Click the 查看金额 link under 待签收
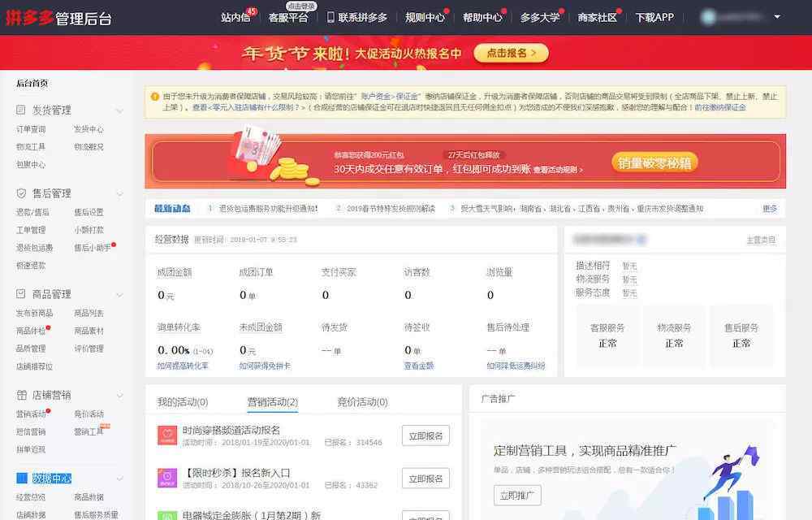Image resolution: width=812 pixels, height=520 pixels. (x=418, y=366)
